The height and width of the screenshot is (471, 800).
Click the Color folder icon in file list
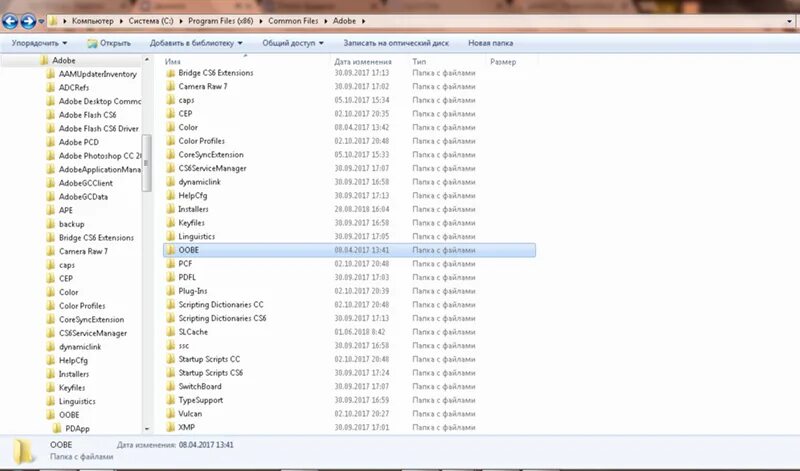(171, 127)
